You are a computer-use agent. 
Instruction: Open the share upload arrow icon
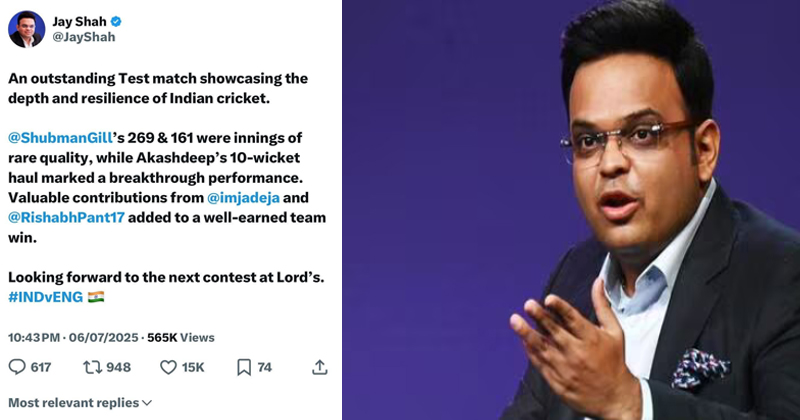(320, 367)
